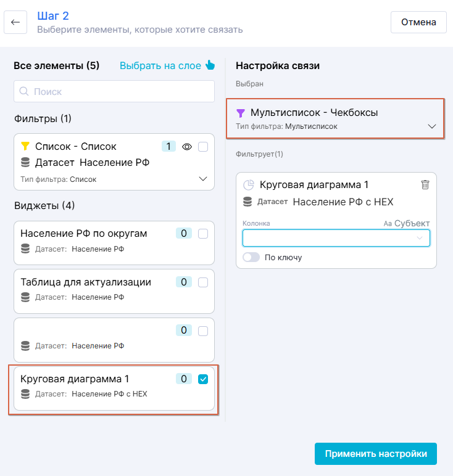Screen dimensions: 453x476
Task: Expand the Мультисписок - Чекбоксы selected filter
Action: [x=432, y=126]
